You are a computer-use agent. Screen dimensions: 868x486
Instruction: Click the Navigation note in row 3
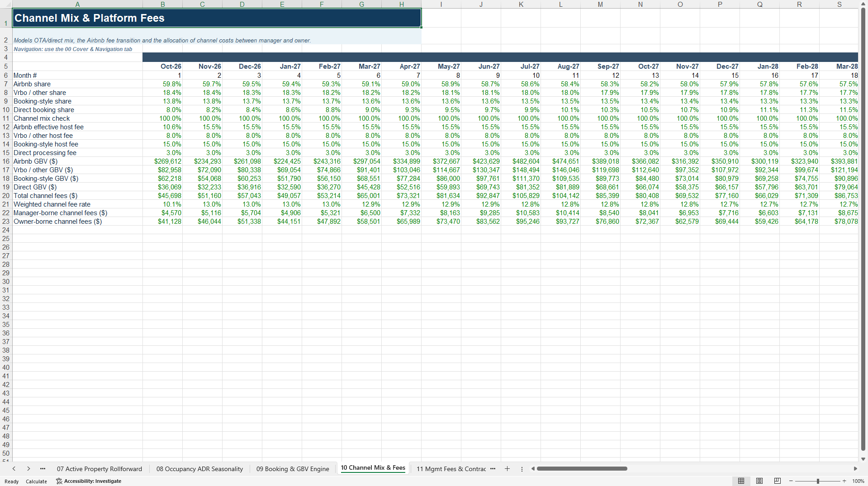pyautogui.click(x=73, y=49)
